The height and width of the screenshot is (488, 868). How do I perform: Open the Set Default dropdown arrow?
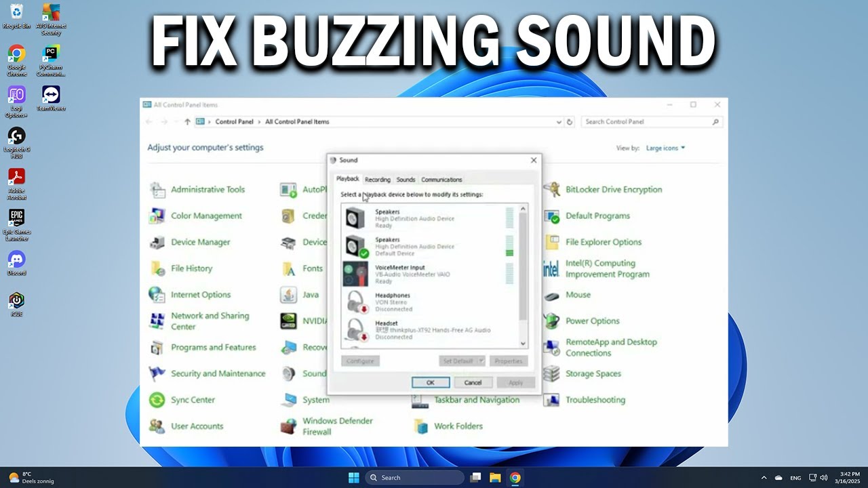click(481, 361)
